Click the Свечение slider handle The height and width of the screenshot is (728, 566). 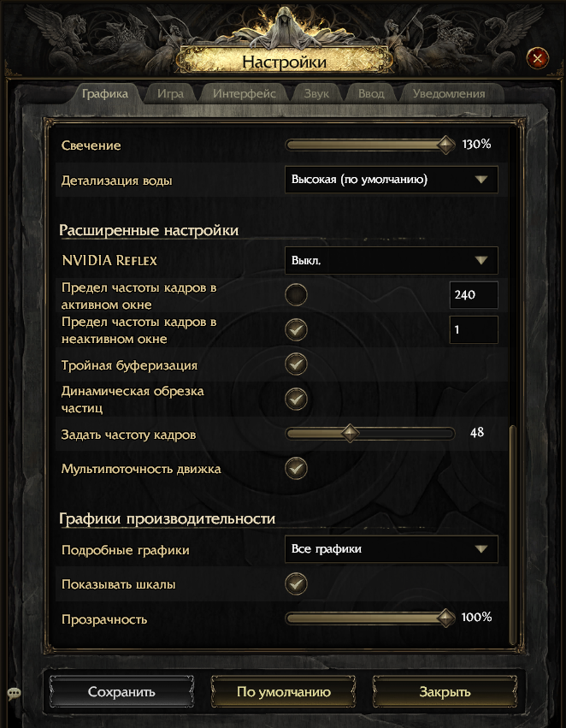pyautogui.click(x=445, y=145)
